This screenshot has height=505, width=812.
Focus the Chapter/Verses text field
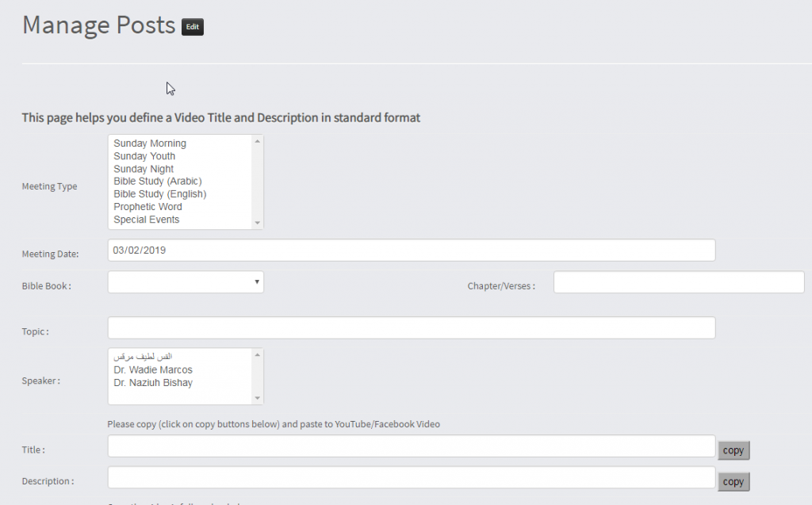click(678, 282)
